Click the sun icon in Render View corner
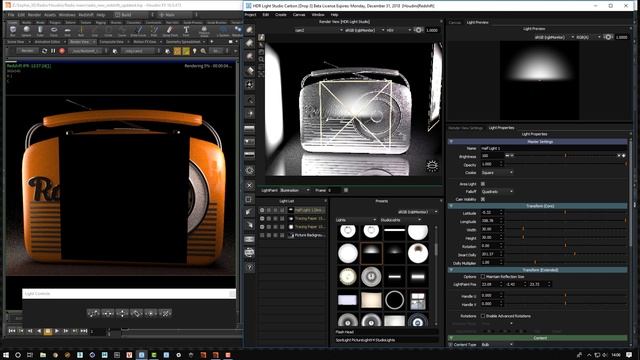Viewport: 640px width, 360px height. [x=432, y=165]
